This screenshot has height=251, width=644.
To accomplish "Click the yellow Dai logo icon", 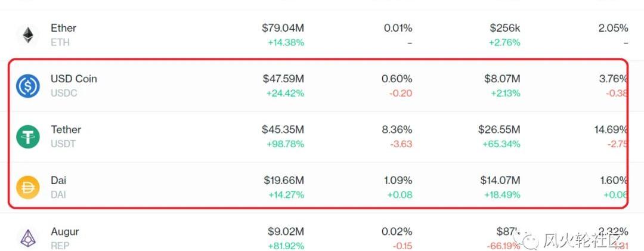I will click(x=28, y=188).
